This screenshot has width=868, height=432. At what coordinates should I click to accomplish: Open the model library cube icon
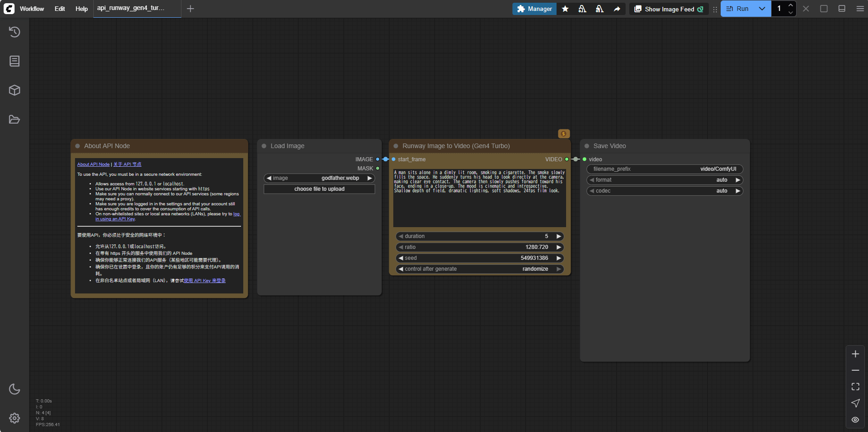coord(15,90)
